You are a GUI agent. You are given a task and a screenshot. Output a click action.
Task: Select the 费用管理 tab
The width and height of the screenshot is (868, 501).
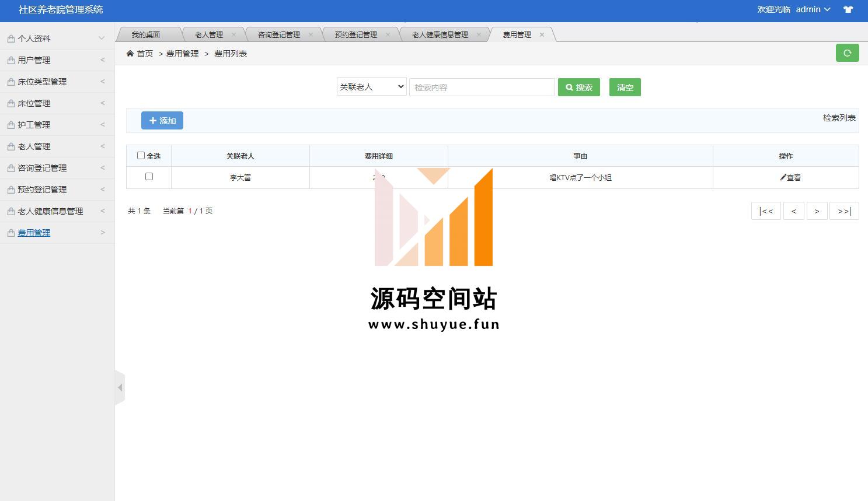tap(517, 34)
